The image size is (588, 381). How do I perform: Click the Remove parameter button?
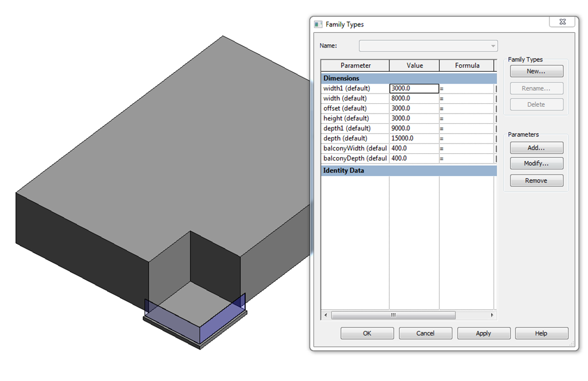pyautogui.click(x=536, y=181)
